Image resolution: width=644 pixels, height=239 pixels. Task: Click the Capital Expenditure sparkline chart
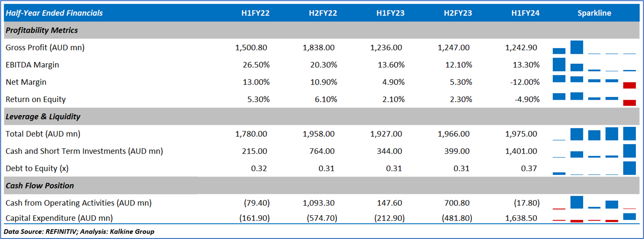pyautogui.click(x=594, y=218)
